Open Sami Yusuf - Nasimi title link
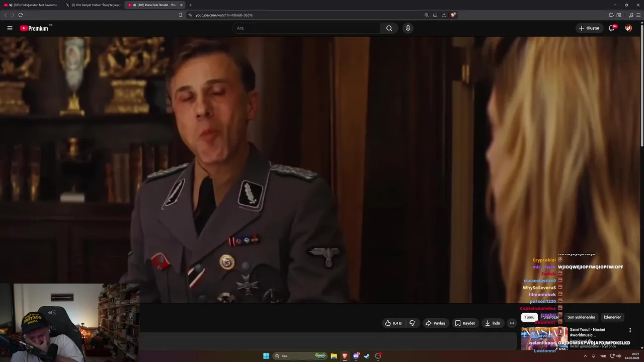644x362 pixels. [588, 332]
